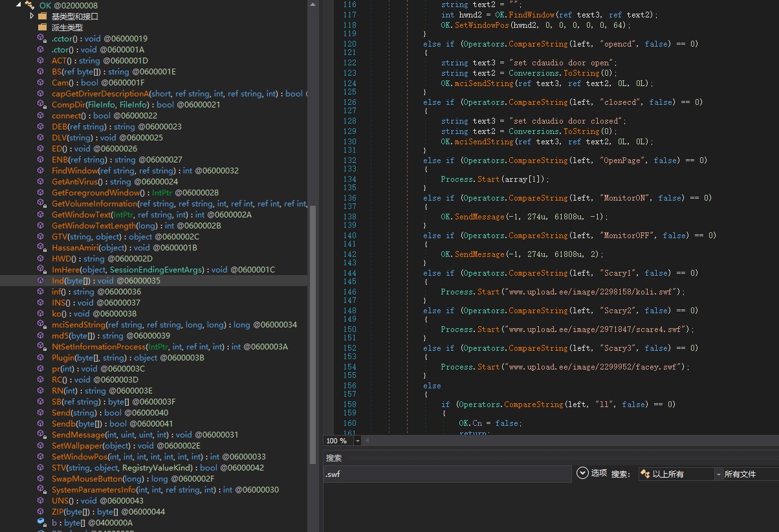Click Process.Start(array[1]) Start link on line 134
779x532 pixels.
pyautogui.click(x=488, y=179)
